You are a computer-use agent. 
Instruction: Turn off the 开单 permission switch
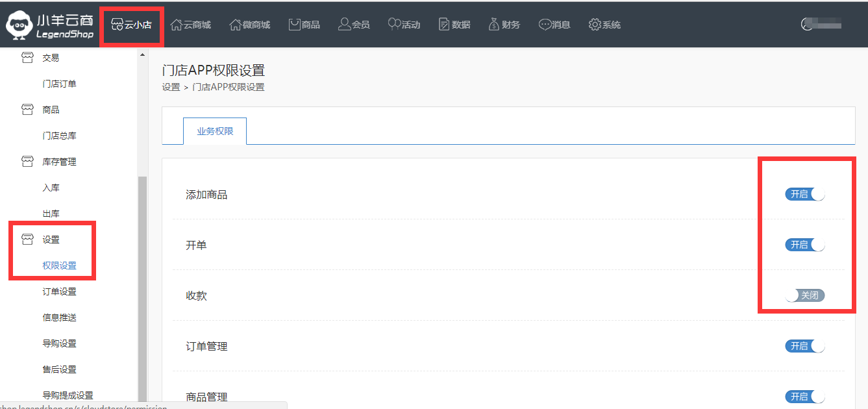805,245
